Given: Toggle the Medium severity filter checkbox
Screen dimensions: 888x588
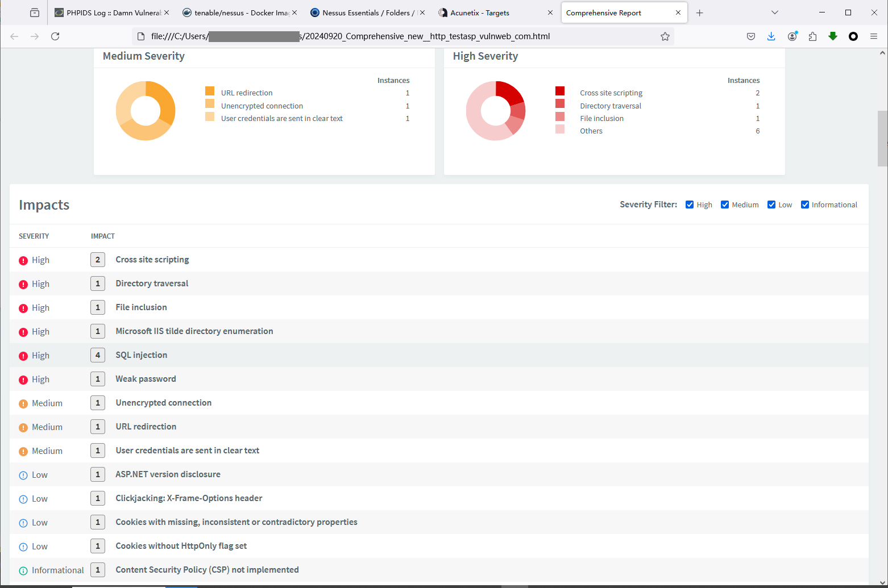Looking at the screenshot, I should click(x=725, y=205).
